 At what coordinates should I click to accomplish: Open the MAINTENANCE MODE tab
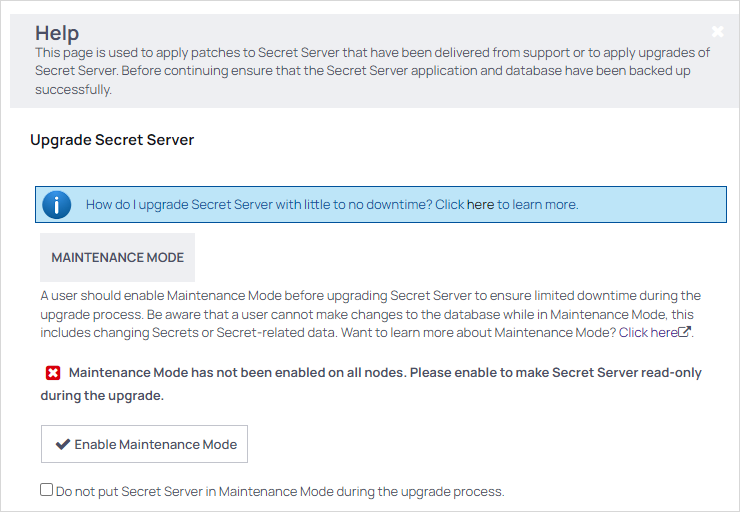pos(118,257)
